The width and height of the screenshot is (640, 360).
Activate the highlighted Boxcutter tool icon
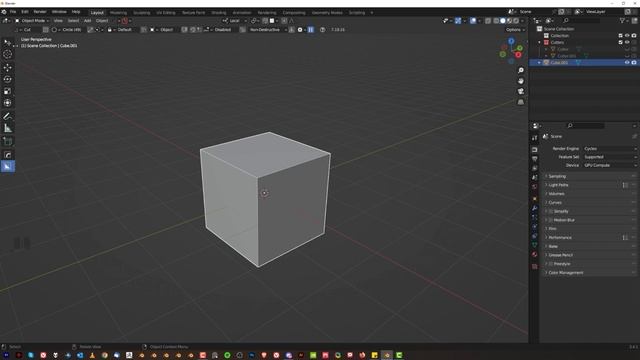(7, 167)
